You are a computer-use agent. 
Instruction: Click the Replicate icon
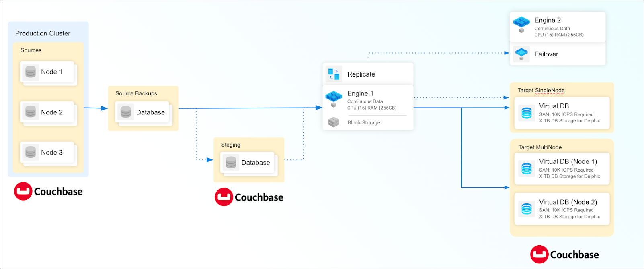coord(334,74)
